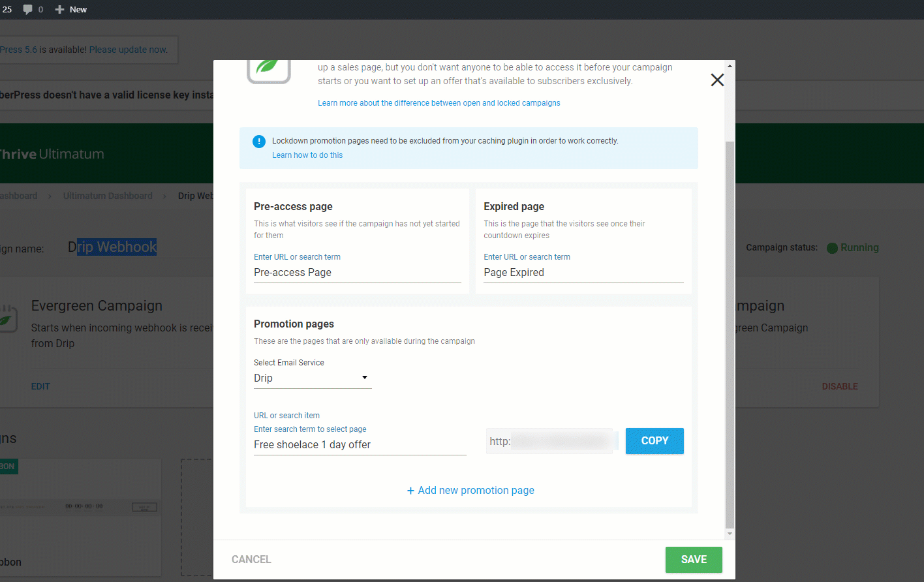Click the green Running status indicator
924x582 pixels.
coord(832,248)
